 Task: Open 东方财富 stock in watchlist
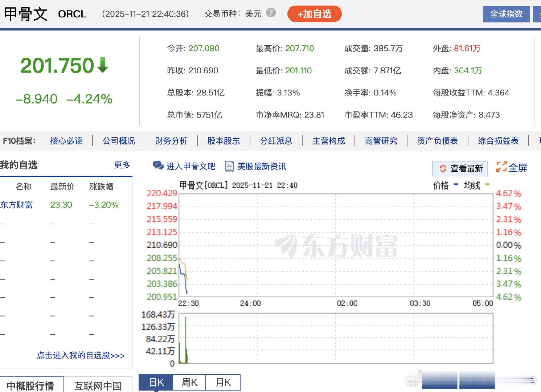pos(16,205)
